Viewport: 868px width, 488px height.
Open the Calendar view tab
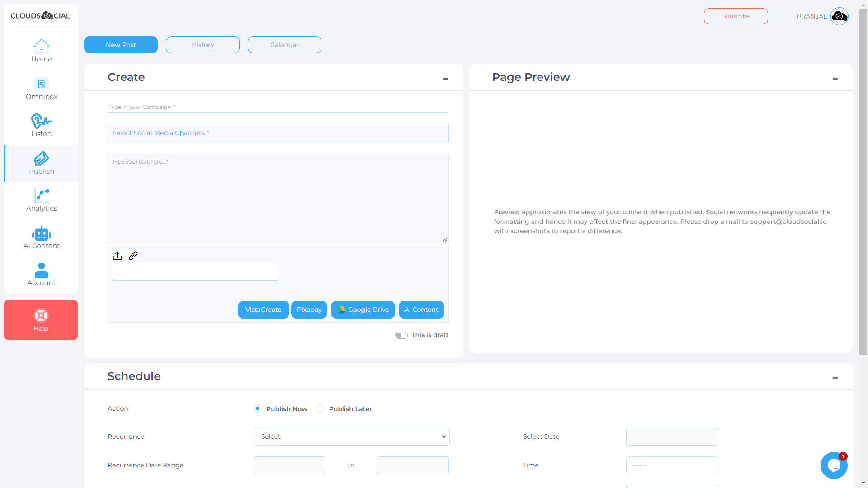(x=284, y=44)
